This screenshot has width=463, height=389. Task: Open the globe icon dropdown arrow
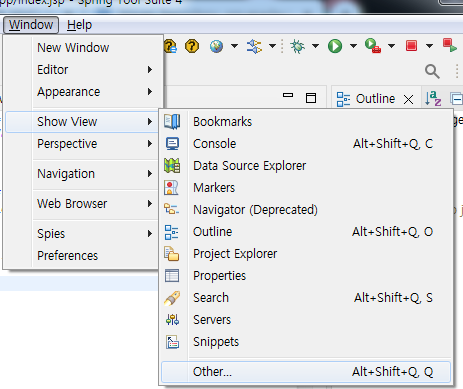click(x=235, y=46)
